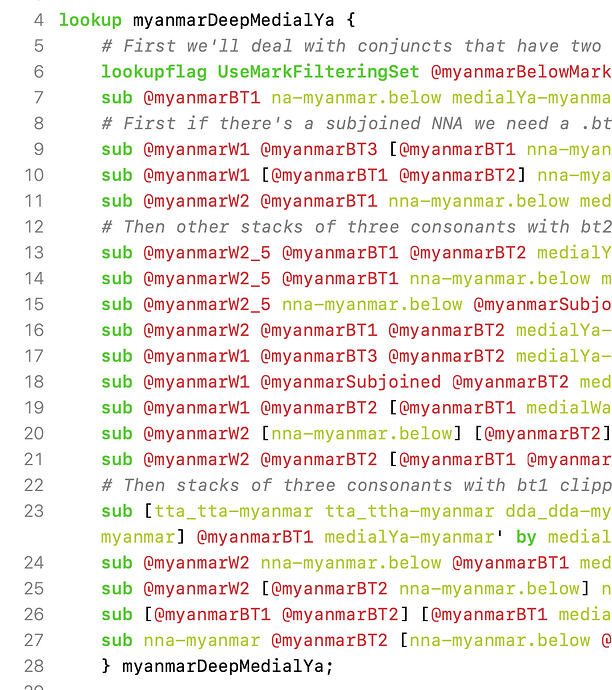Click 'nna-myanmar.below' on line 15
The width and height of the screenshot is (612, 690).
(x=372, y=305)
